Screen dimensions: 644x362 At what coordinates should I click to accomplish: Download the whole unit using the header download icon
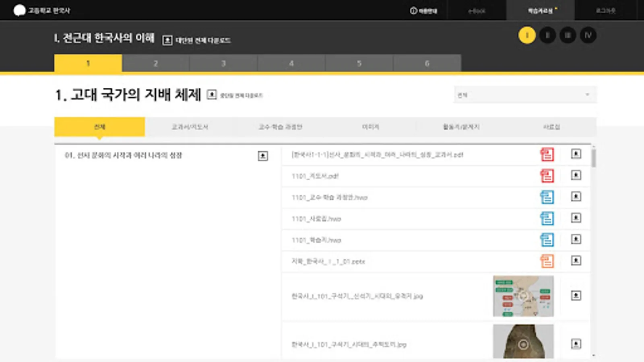(167, 40)
